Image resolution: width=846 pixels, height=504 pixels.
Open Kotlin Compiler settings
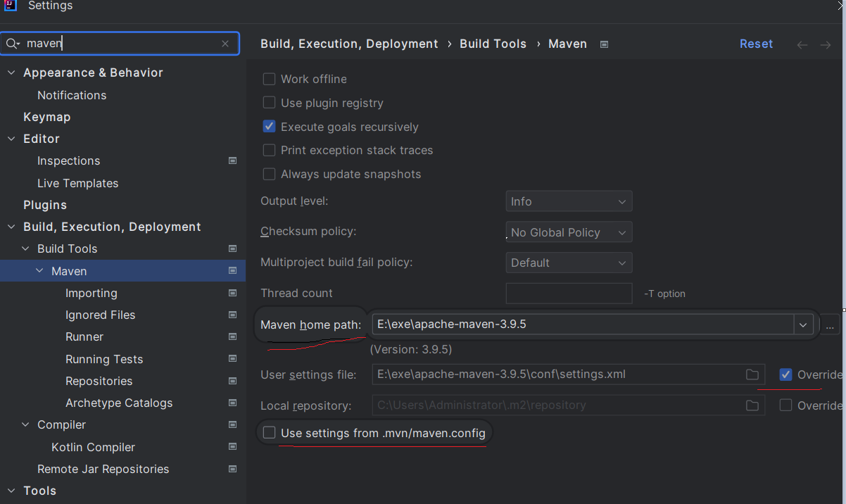click(x=94, y=447)
